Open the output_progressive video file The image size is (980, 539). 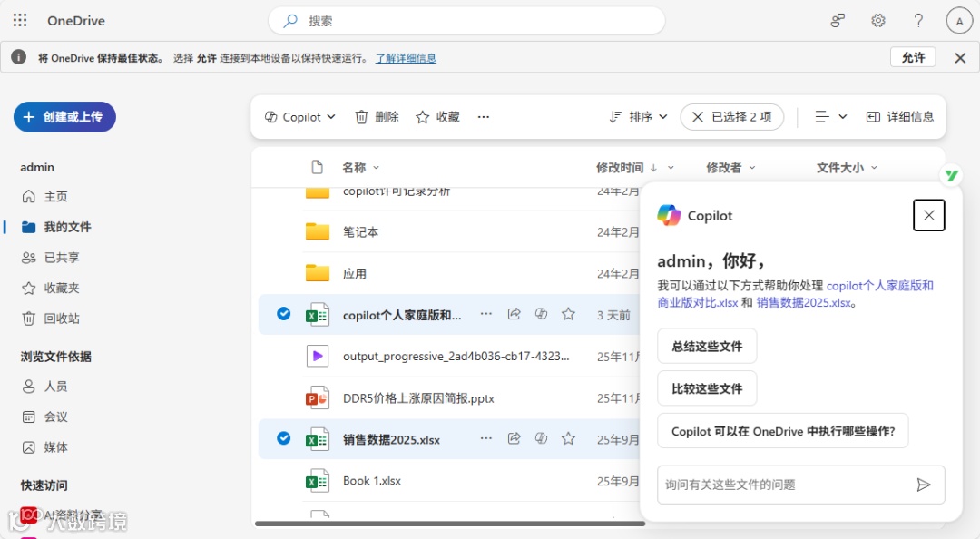(x=456, y=357)
